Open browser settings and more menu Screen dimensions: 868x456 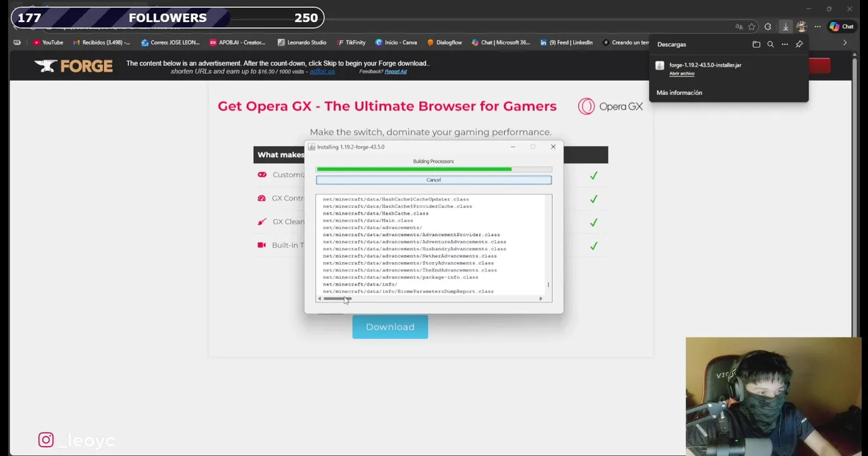click(x=817, y=27)
